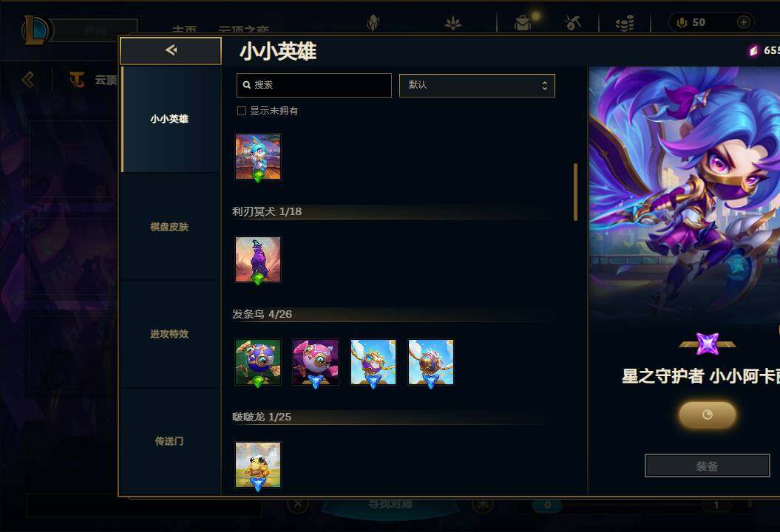Open the 默认 sort dropdown

pos(477,86)
